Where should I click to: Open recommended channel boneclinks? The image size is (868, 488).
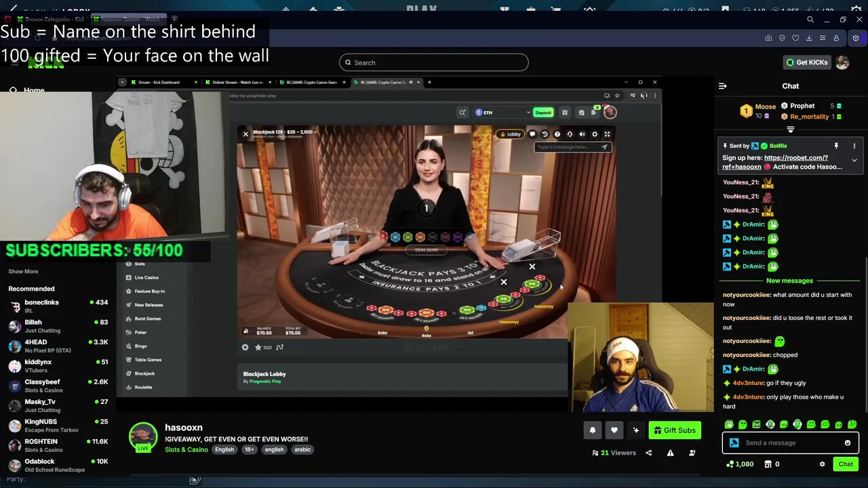pos(58,306)
